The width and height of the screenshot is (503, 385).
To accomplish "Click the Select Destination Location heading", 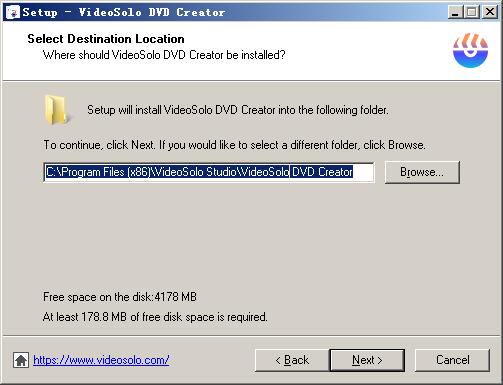I will (x=106, y=39).
